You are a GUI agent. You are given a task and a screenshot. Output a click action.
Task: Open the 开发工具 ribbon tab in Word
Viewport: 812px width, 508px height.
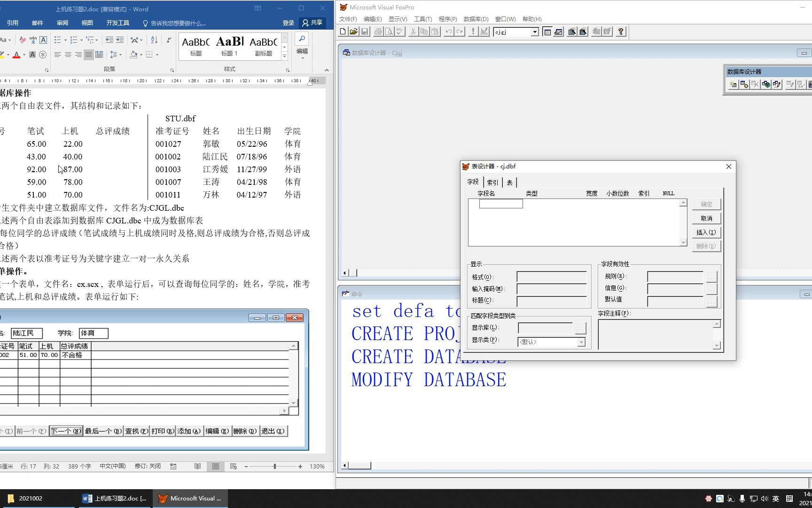pyautogui.click(x=117, y=23)
